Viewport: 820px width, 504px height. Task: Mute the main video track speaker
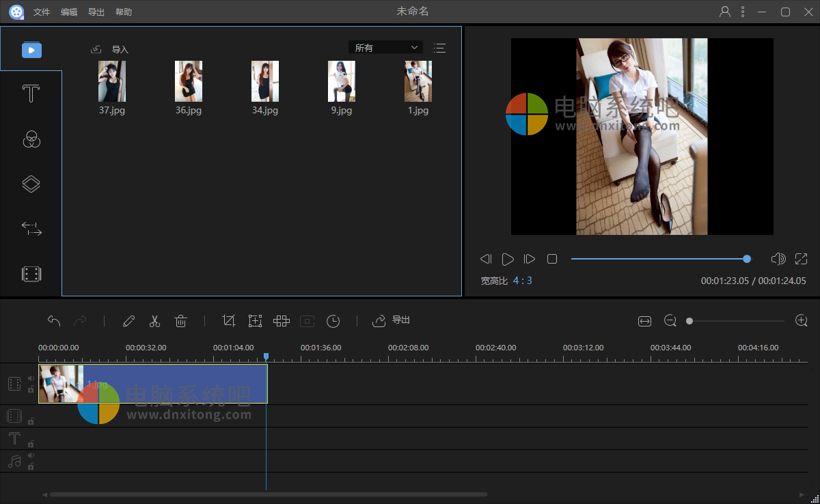tap(31, 378)
